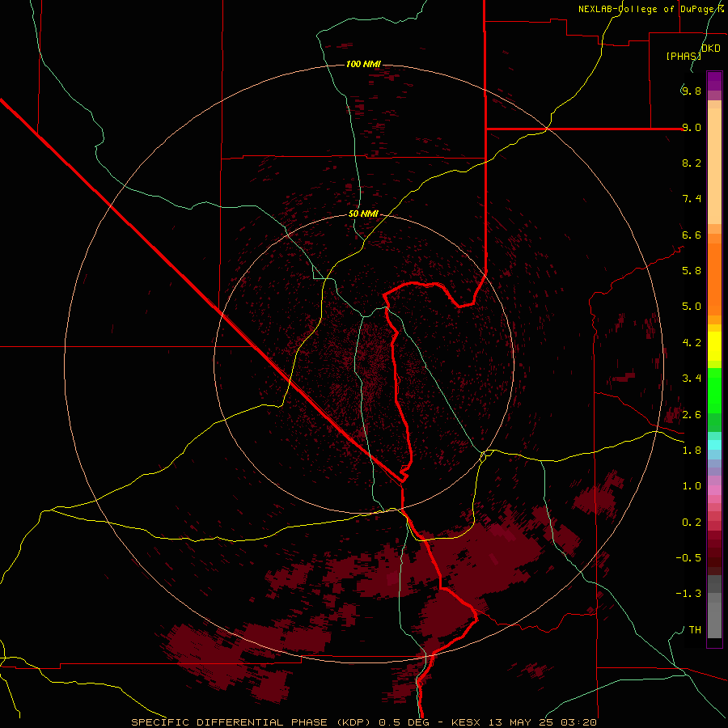Image resolution: width=728 pixels, height=728 pixels.
Task: Click the purple band atop the color scale
Action: click(x=714, y=81)
